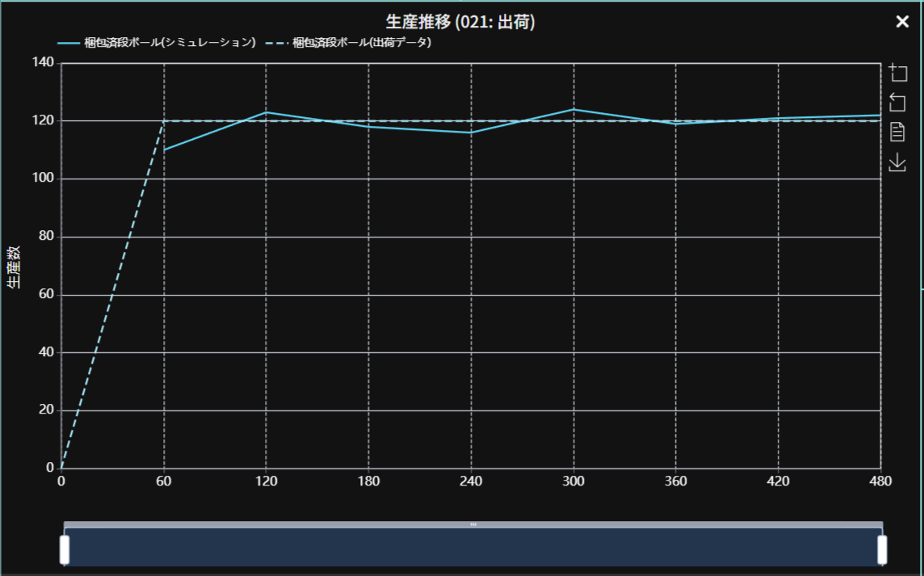Click the y-axis label 140
This screenshot has width=924, height=576.
pyautogui.click(x=43, y=63)
